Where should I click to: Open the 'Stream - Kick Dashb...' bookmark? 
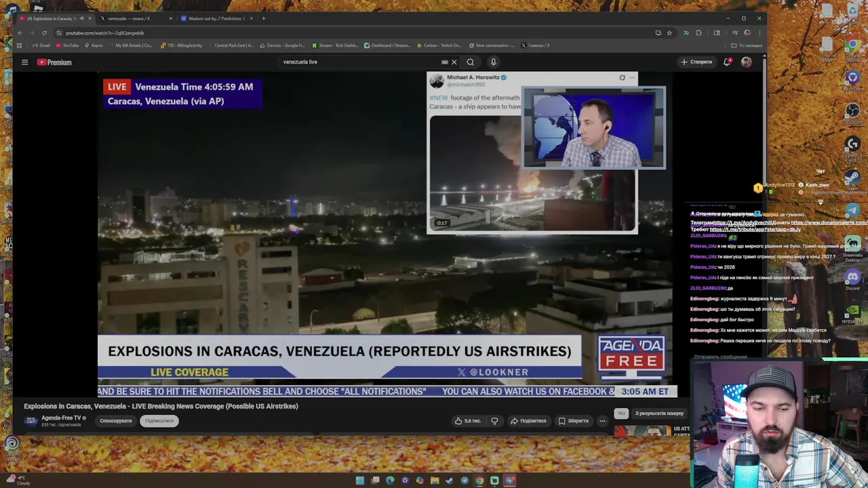tap(335, 45)
